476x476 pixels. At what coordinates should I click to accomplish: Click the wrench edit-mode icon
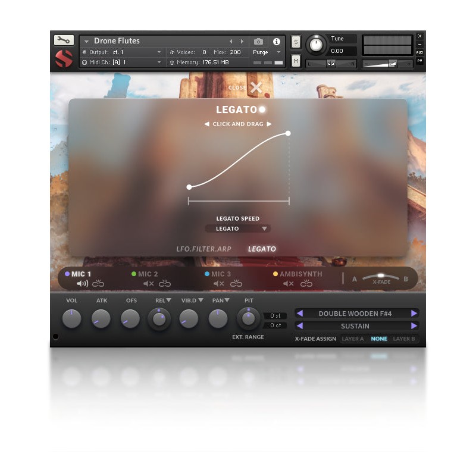point(64,40)
